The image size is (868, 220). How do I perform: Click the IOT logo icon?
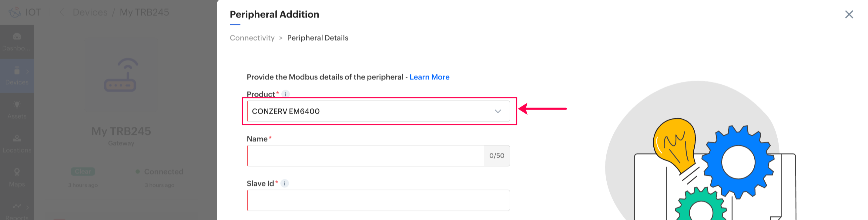tap(15, 12)
